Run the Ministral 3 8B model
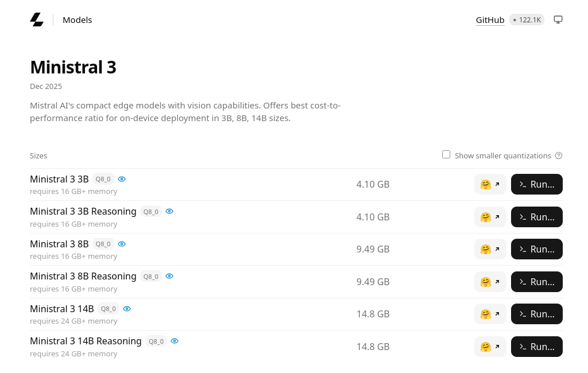 (x=537, y=249)
